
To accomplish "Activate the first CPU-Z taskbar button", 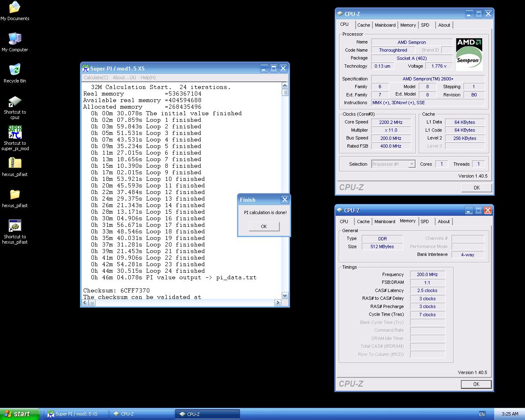I will click(142, 414).
